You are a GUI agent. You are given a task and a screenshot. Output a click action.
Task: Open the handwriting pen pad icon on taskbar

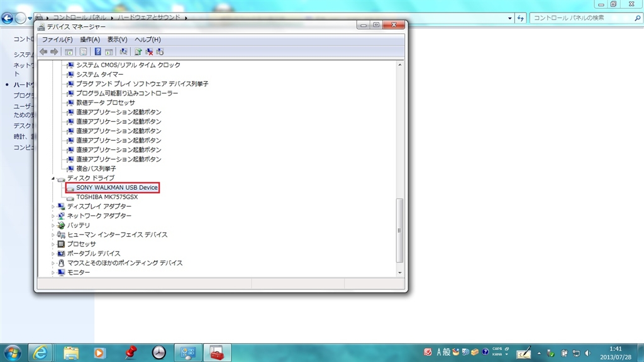tap(524, 353)
